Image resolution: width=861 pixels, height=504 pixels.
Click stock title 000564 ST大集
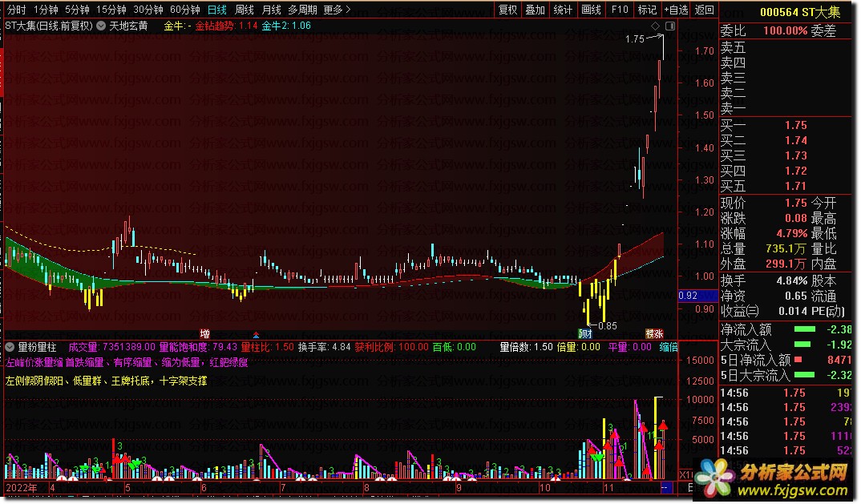(x=799, y=12)
